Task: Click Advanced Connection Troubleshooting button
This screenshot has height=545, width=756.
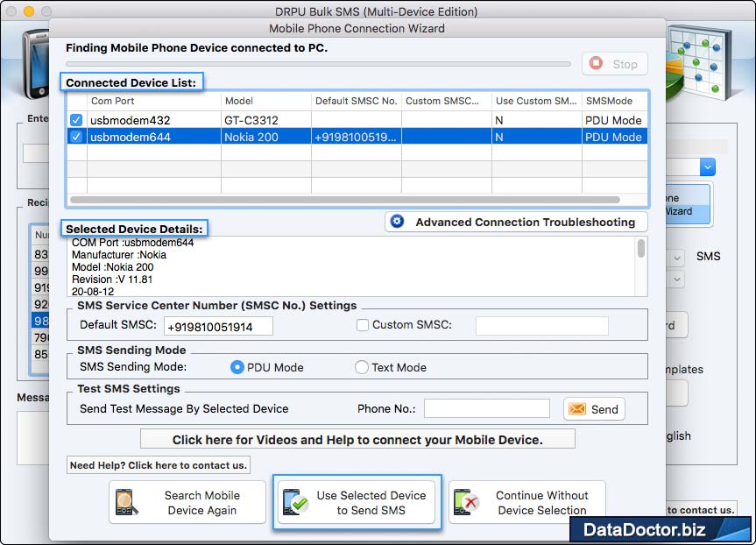Action: tap(516, 222)
